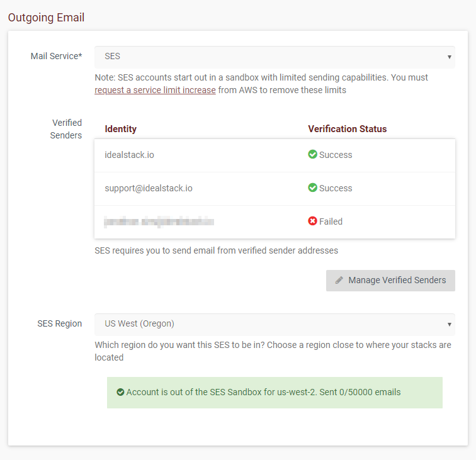Follow the request a service limit increase link
Image resolution: width=476 pixels, height=460 pixels.
pos(155,90)
